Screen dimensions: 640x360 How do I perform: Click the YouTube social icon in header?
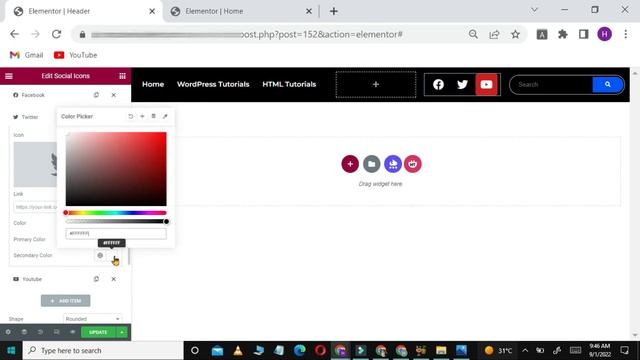486,84
